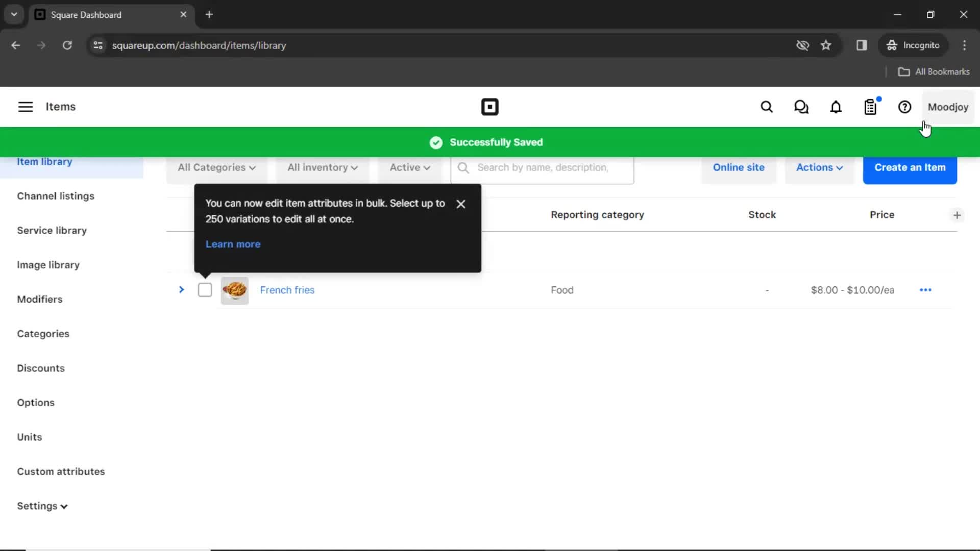Image resolution: width=980 pixels, height=551 pixels.
Task: Open the French fries thumbnail image
Action: 235,290
